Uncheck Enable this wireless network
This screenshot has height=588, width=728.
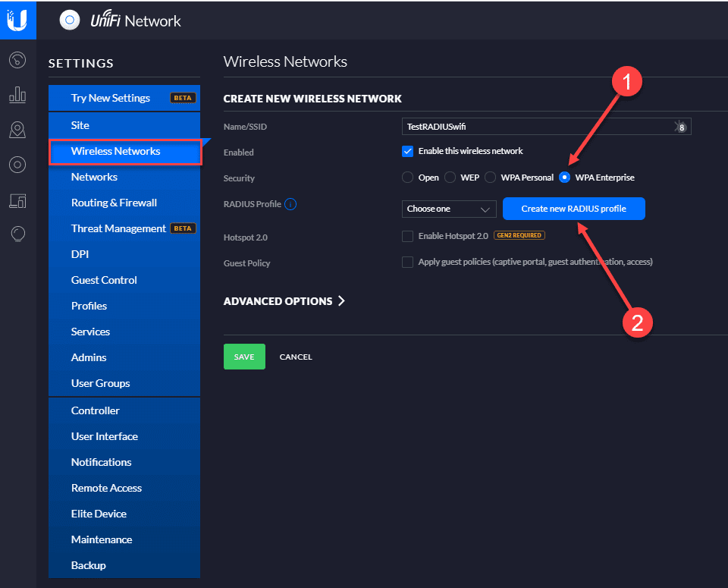pyautogui.click(x=407, y=151)
